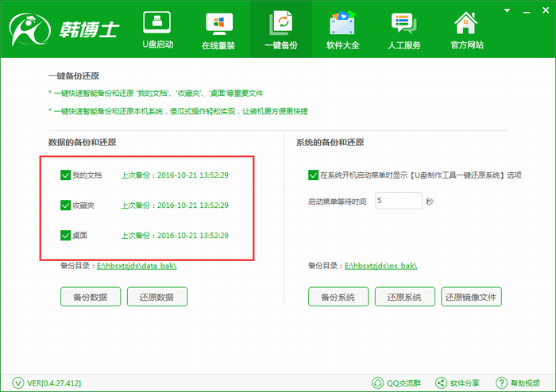556x392 pixels.
Task: Click the 还原系统 button
Action: tap(404, 297)
